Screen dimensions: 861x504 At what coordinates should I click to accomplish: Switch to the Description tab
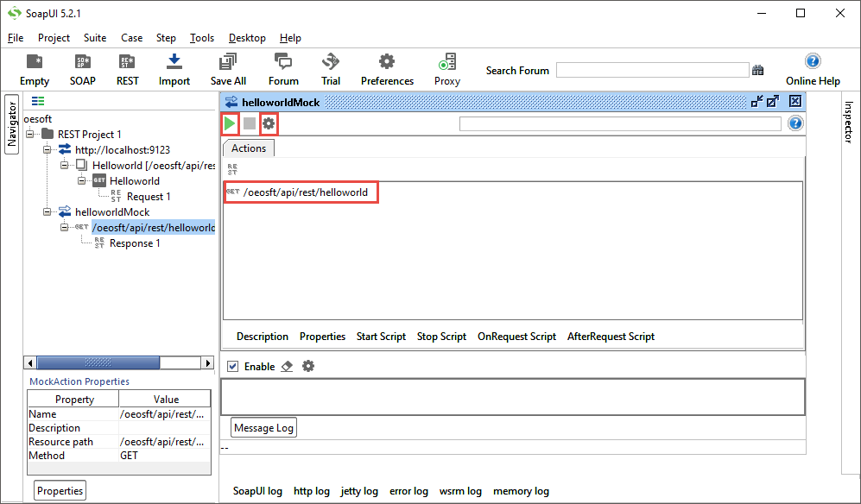click(x=262, y=337)
